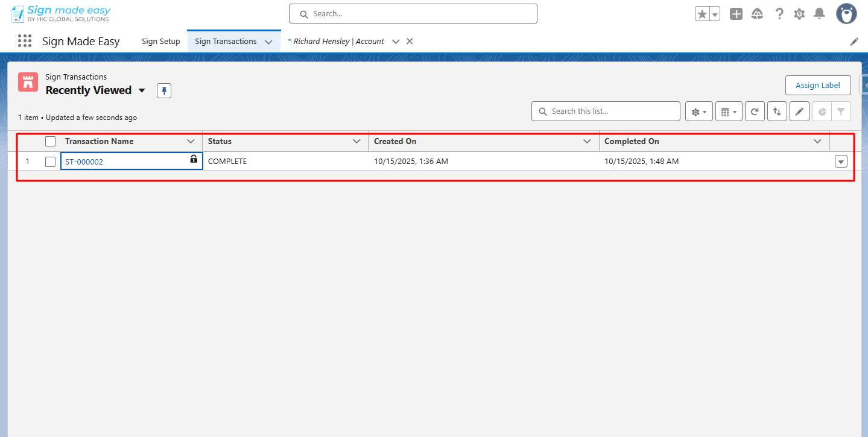The height and width of the screenshot is (437, 868).
Task: Select the inline edit pencil icon
Action: pyautogui.click(x=799, y=111)
